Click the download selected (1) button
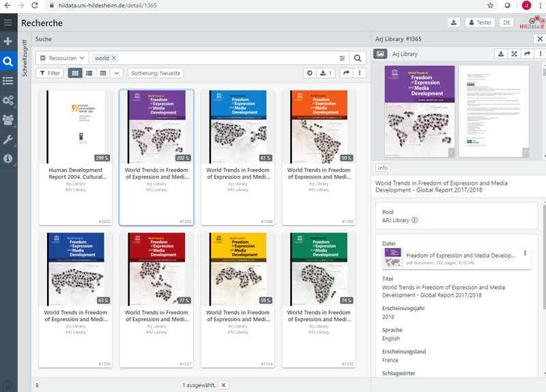 click(326, 73)
